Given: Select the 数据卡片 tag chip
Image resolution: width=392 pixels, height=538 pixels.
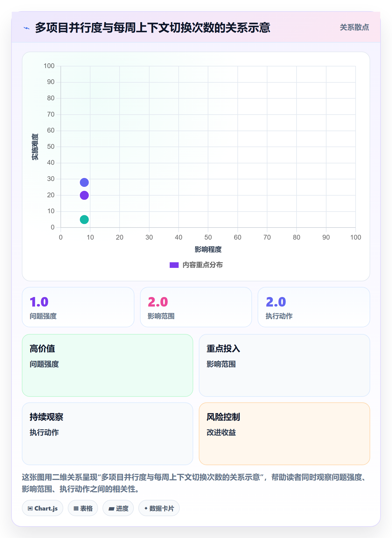Looking at the screenshot, I should tap(159, 508).
